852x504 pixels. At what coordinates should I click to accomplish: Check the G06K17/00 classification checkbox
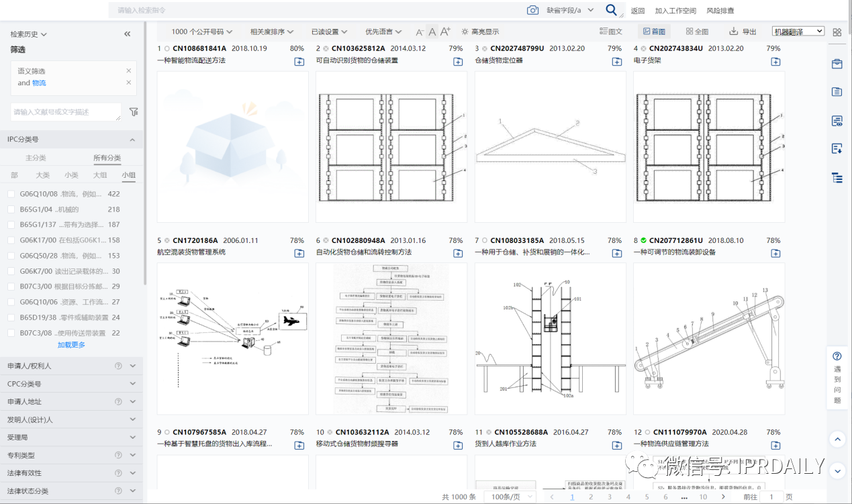pos(11,240)
